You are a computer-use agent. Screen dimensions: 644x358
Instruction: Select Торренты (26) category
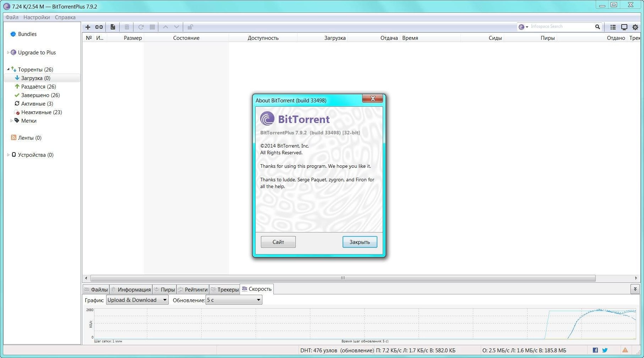(36, 70)
